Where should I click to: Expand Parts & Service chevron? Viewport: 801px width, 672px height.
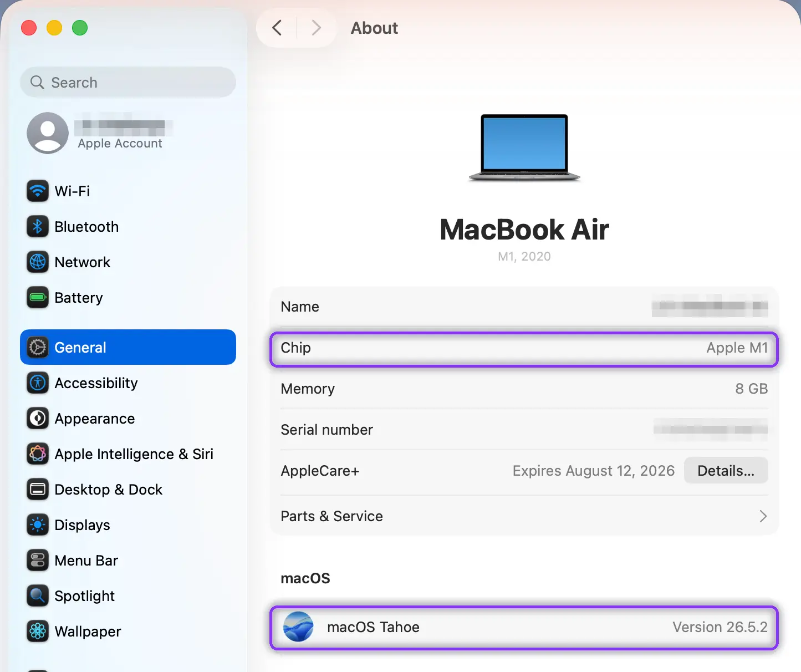pyautogui.click(x=763, y=516)
